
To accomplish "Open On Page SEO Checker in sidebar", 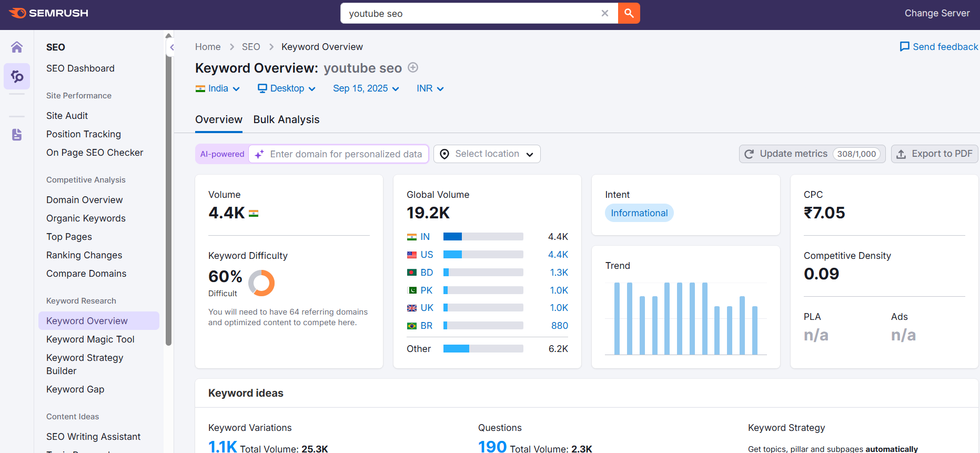I will coord(95,153).
